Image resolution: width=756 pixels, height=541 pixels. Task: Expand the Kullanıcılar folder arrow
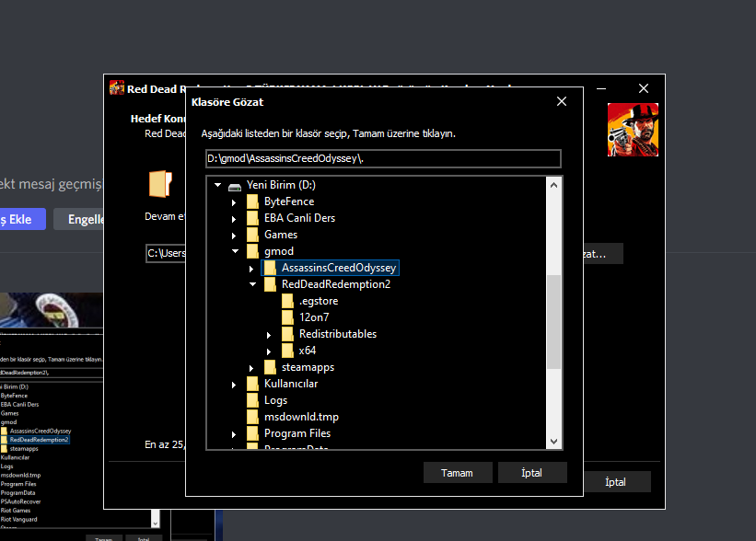[234, 385]
